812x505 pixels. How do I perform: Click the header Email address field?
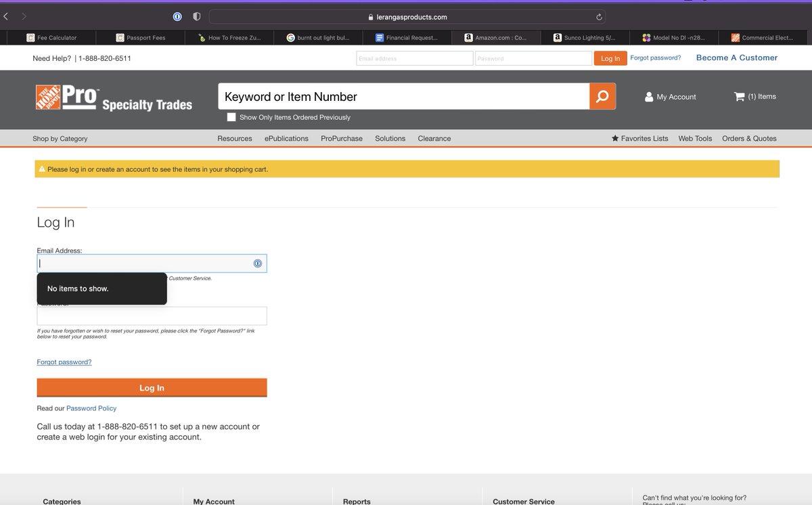tap(415, 58)
